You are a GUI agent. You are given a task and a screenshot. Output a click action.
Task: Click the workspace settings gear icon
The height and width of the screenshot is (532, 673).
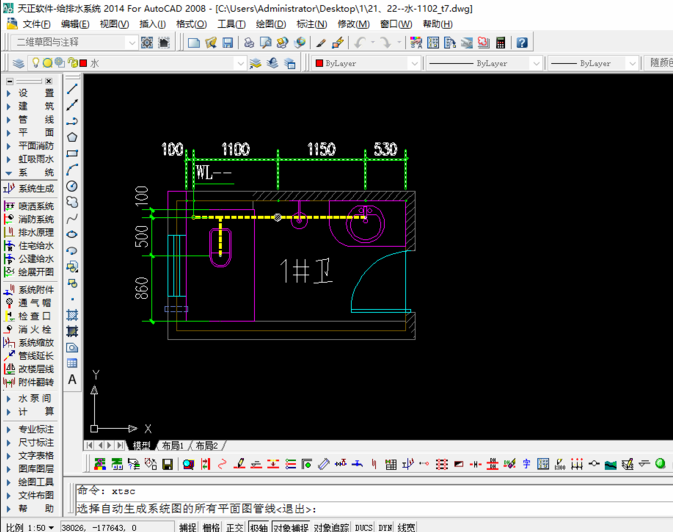(147, 43)
